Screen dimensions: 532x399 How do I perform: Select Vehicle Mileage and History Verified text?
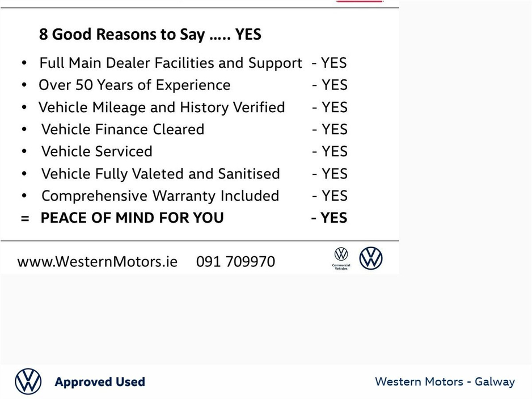pos(162,108)
